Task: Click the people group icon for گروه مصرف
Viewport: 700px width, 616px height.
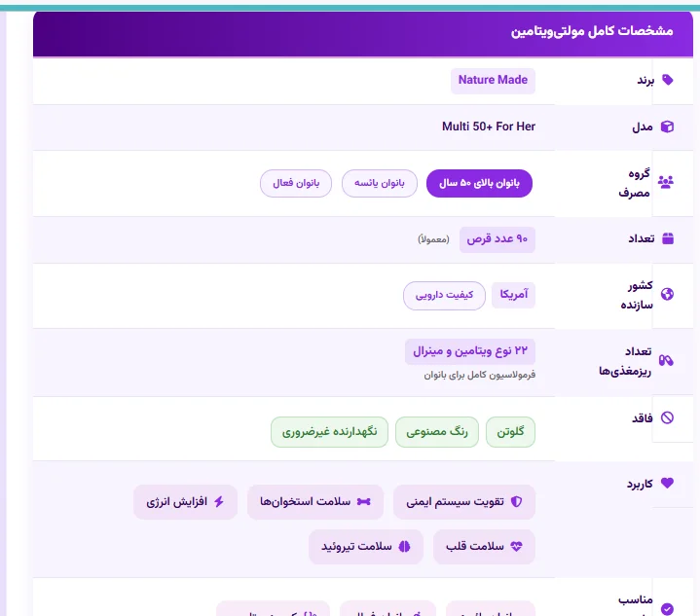Action: pyautogui.click(x=666, y=182)
